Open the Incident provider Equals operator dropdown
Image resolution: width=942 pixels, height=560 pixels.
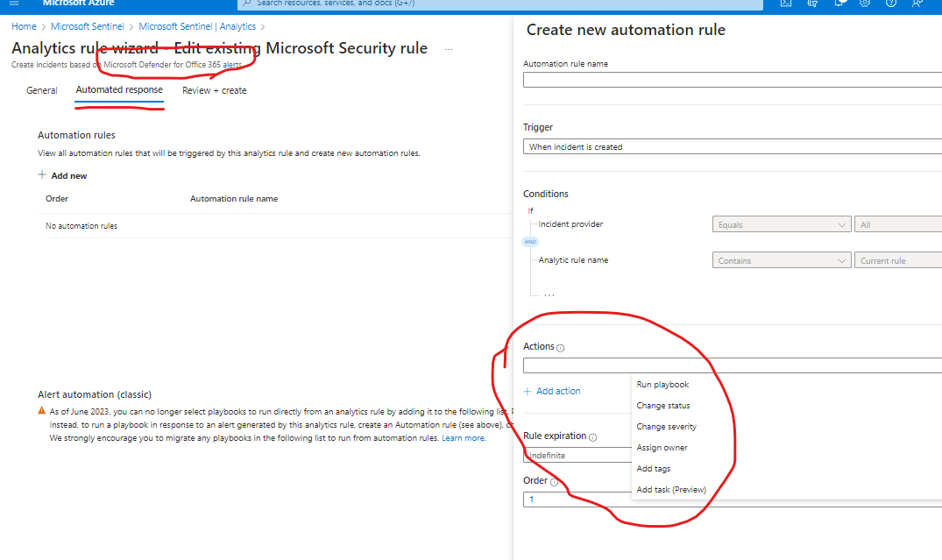(782, 224)
